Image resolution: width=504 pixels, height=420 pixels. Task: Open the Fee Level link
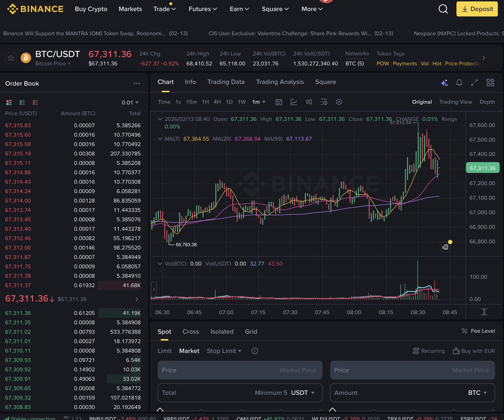(x=478, y=331)
